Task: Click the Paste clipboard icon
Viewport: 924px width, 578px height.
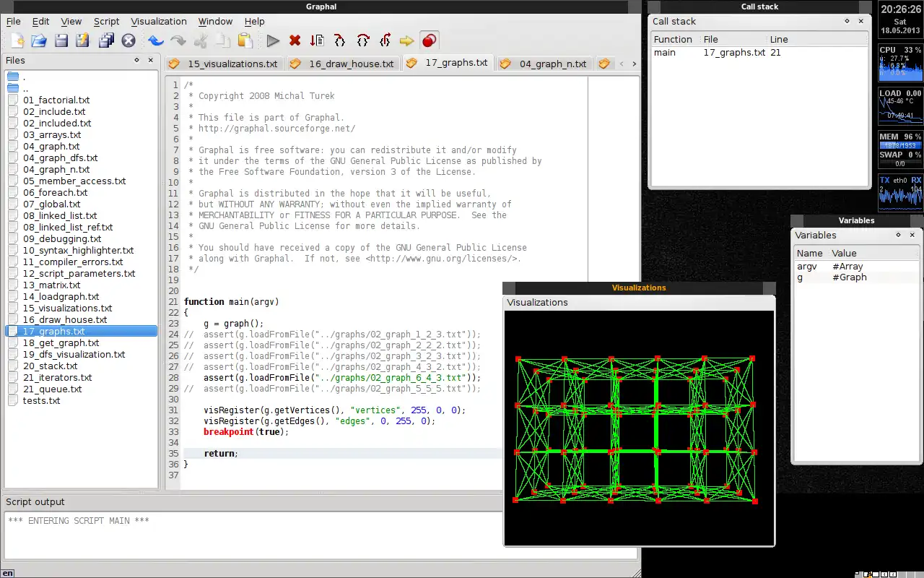Action: pyautogui.click(x=245, y=41)
